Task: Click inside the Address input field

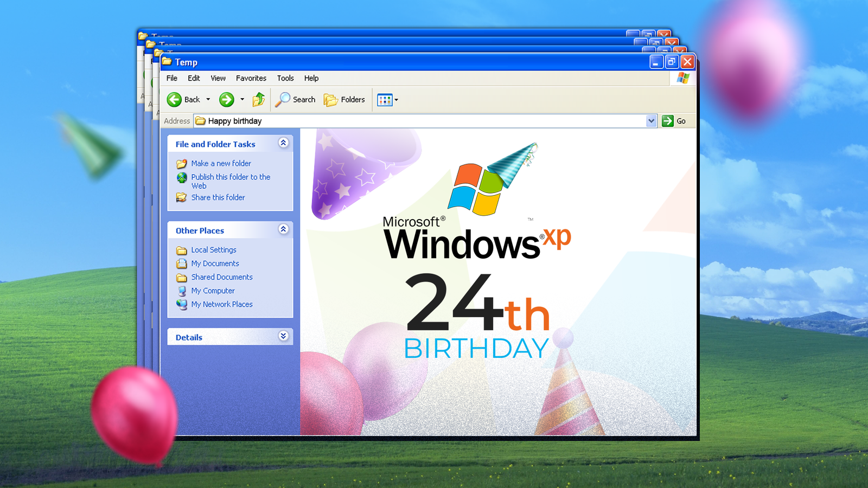Action: tap(380, 121)
